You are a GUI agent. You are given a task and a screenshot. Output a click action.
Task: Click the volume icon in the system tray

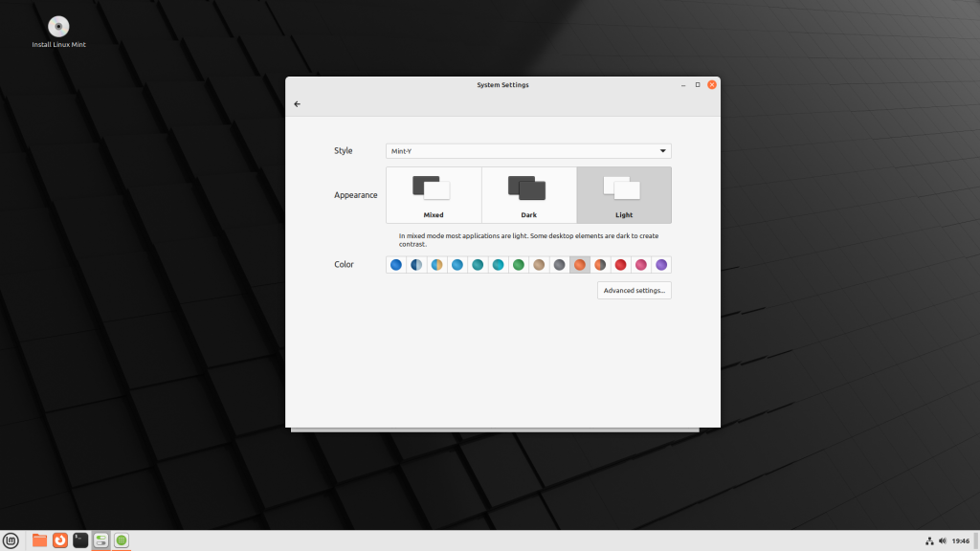click(x=942, y=540)
